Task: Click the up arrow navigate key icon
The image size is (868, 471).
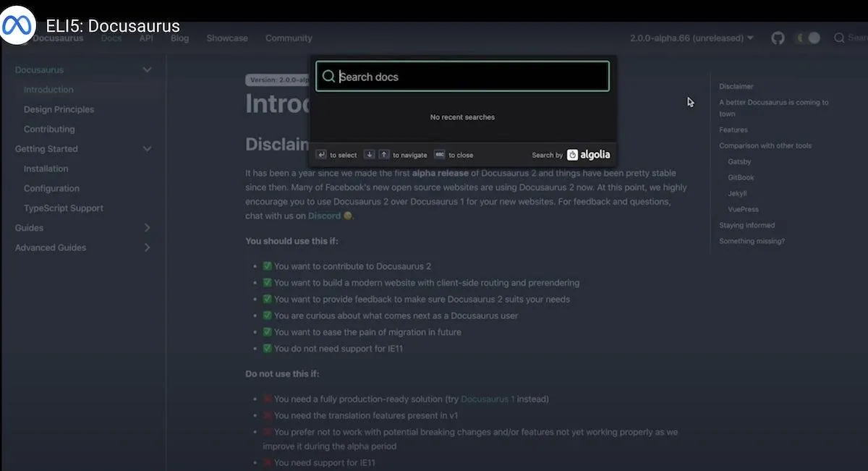Action: click(x=384, y=155)
